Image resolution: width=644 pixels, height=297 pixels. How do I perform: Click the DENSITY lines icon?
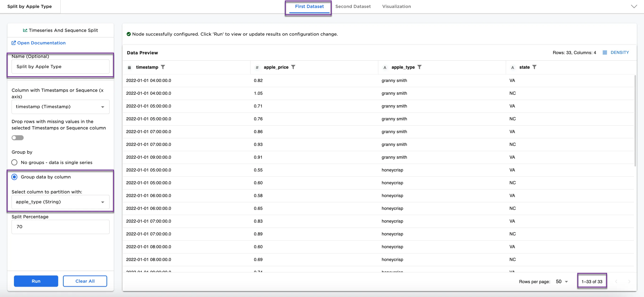[x=604, y=53]
